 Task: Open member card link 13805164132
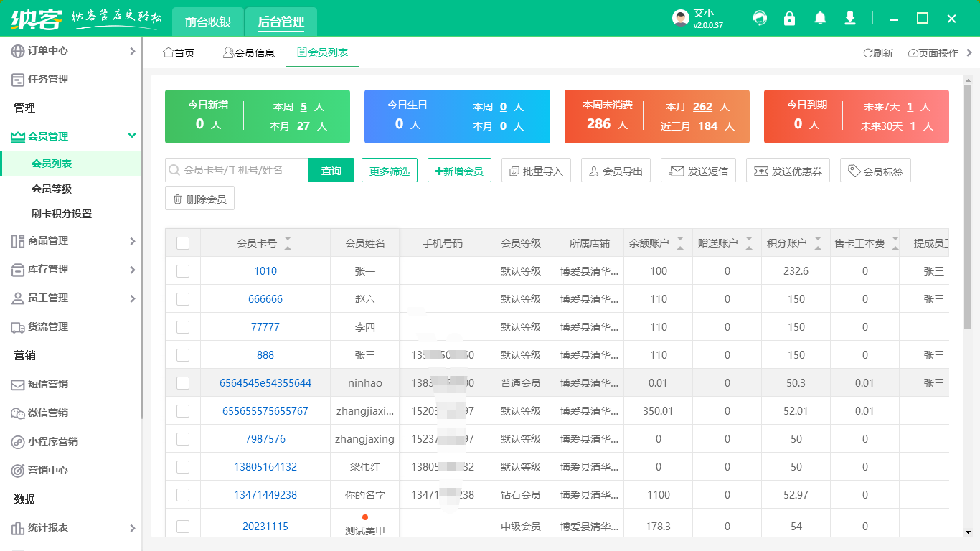point(265,467)
